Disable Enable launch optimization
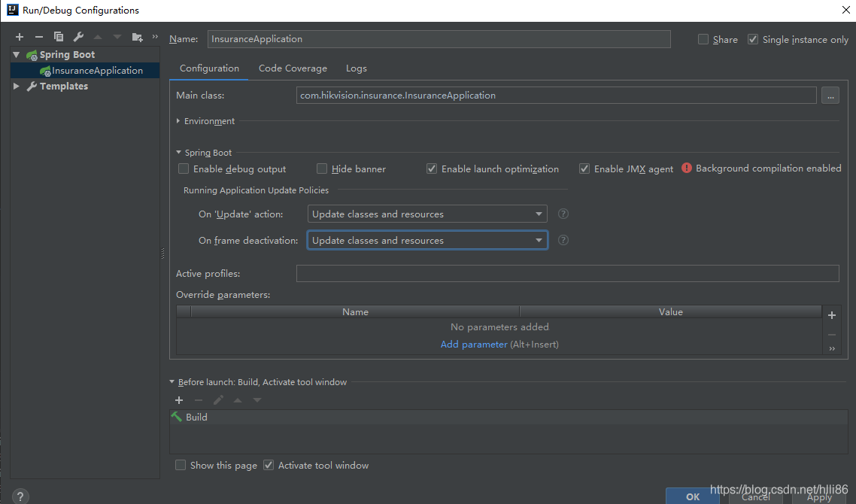 pyautogui.click(x=432, y=169)
